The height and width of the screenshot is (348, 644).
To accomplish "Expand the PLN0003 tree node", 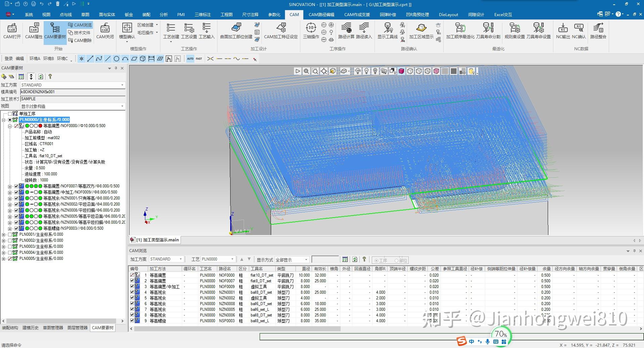I will click(4, 246).
